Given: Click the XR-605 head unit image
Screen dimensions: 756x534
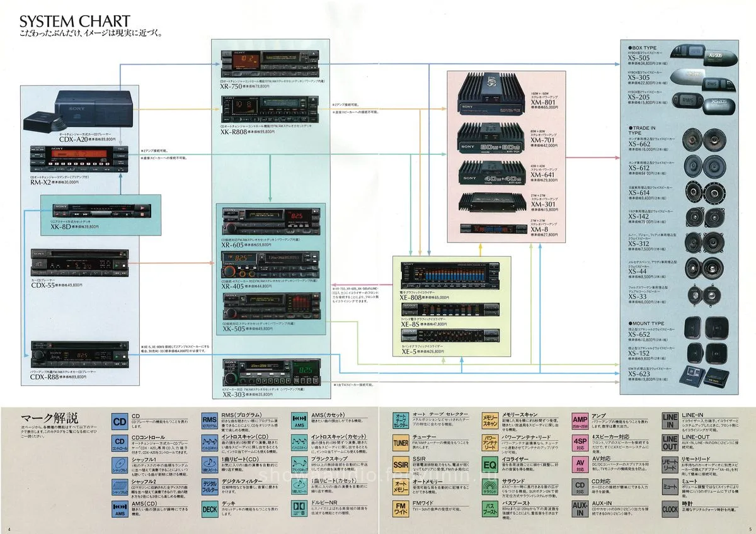Looking at the screenshot, I should tap(272, 223).
